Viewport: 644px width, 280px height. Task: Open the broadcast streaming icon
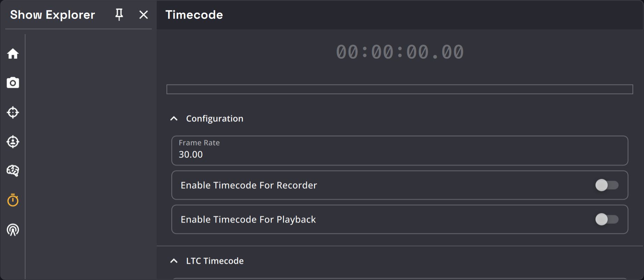(13, 230)
